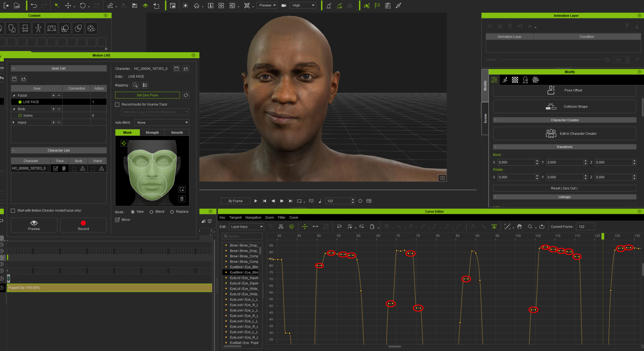Jump to the end frame
The width and height of the screenshot is (644, 351).
click(290, 201)
